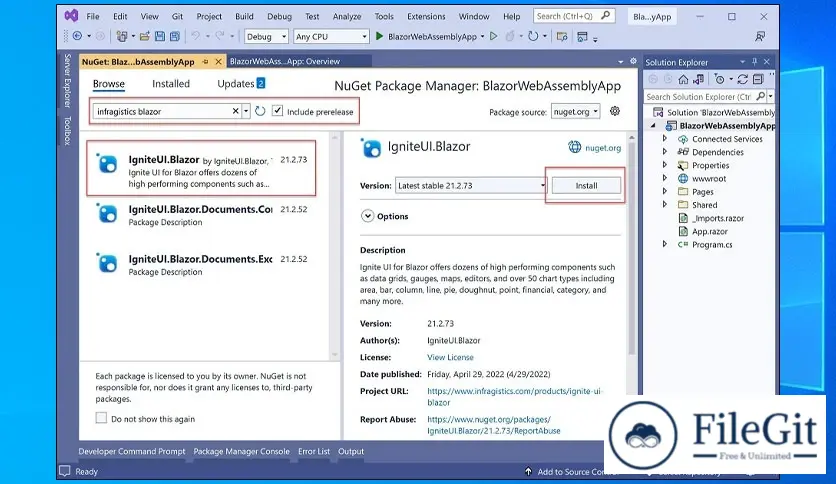This screenshot has height=484, width=836.
Task: Click the Install button
Action: point(586,185)
